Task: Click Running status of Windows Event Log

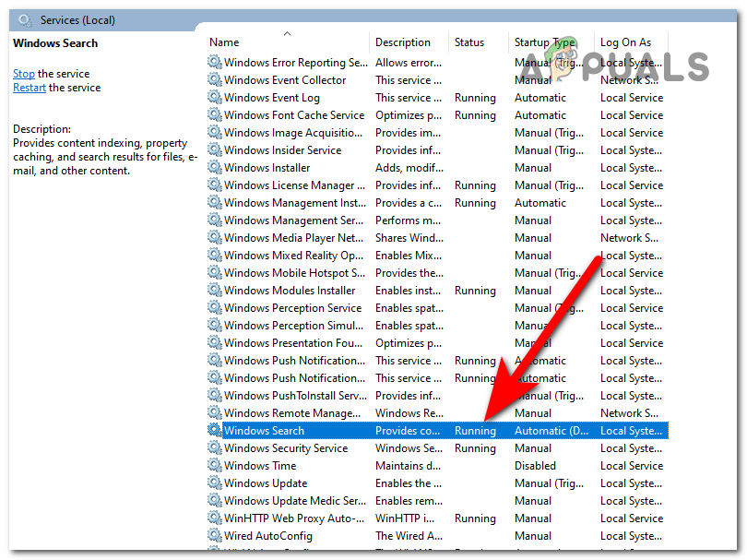Action: coord(475,98)
